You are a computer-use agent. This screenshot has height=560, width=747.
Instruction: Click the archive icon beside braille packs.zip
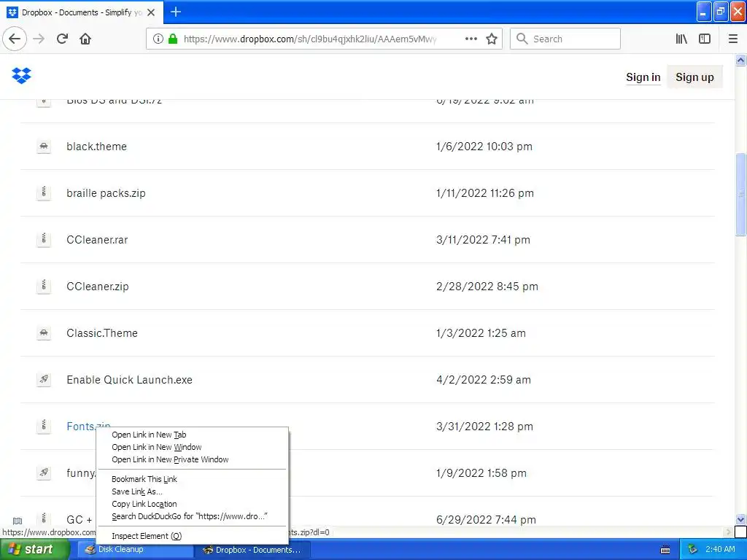pos(44,192)
